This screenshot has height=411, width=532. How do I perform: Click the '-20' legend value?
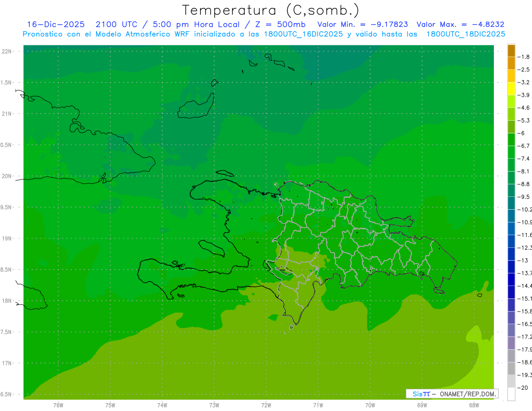pyautogui.click(x=522, y=388)
